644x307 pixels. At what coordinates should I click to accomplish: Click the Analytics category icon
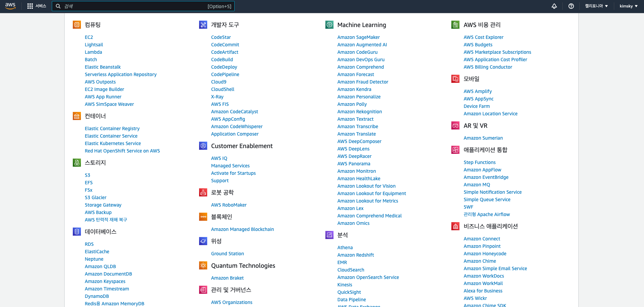click(329, 235)
